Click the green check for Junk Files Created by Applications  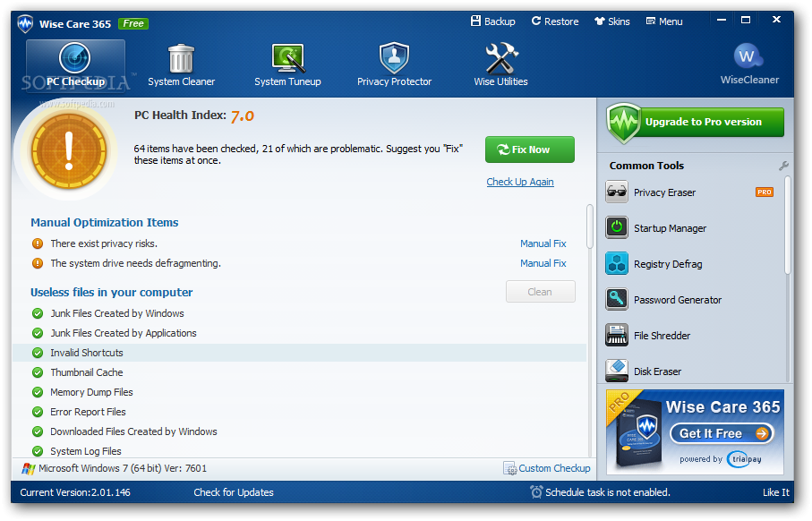[38, 333]
